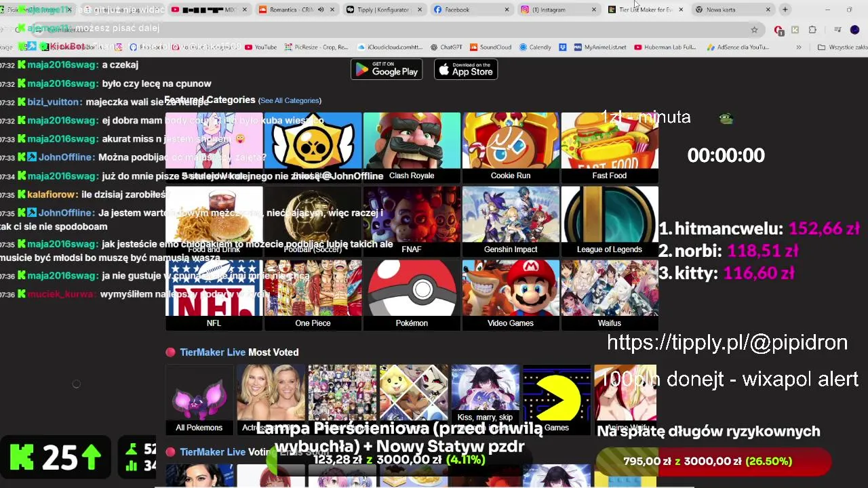Screen dimensions: 868x488
Task: Open the See All Categories link
Action: pos(290,100)
